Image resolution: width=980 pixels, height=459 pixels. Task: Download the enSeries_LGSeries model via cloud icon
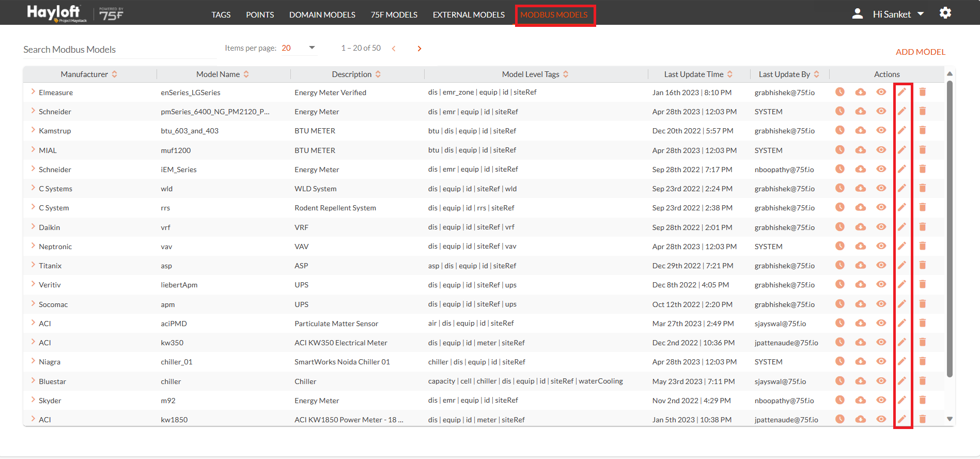(861, 92)
